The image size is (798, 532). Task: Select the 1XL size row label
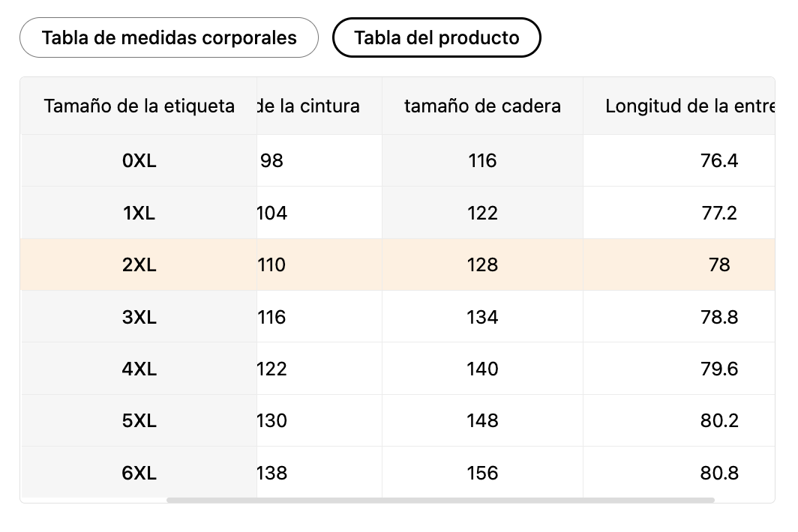(x=139, y=213)
